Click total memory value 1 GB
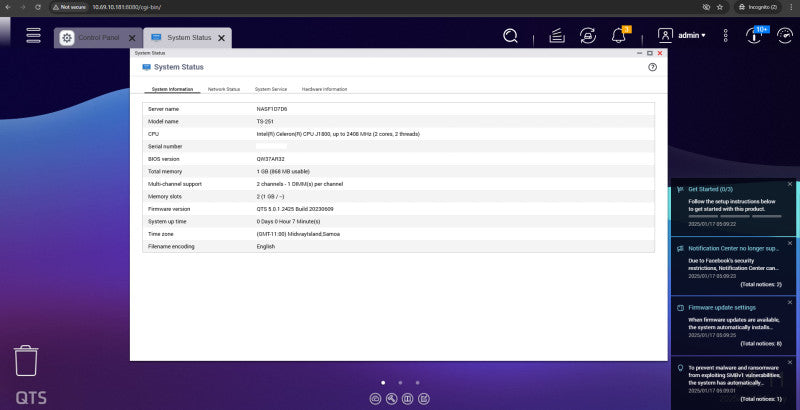Screen dimensions: 800x410 click(283, 171)
